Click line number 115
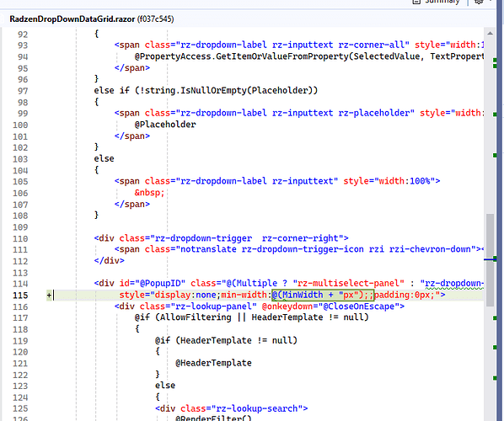Screen dimensions: 504x421 tap(20, 295)
